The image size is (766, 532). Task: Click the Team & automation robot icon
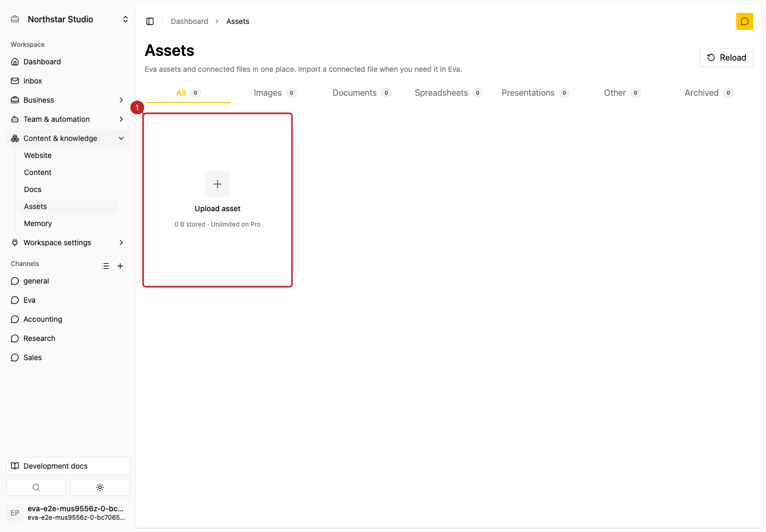(15, 119)
